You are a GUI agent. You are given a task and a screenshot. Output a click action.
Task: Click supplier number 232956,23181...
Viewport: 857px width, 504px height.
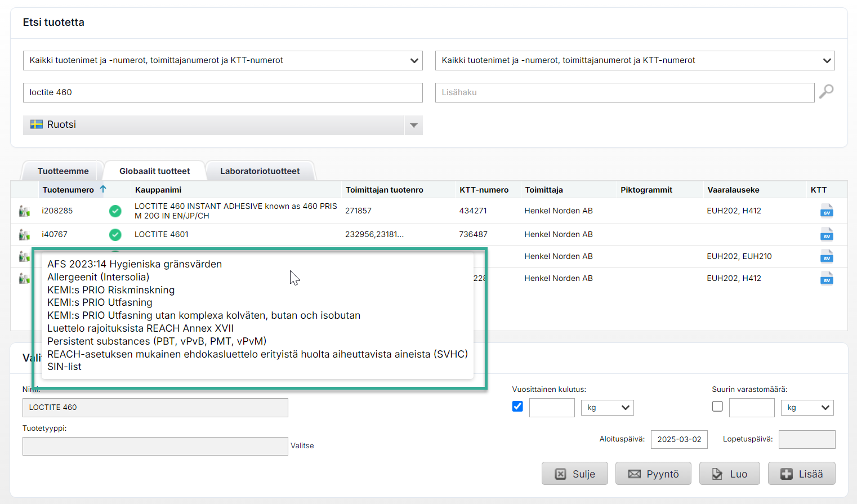[374, 234]
